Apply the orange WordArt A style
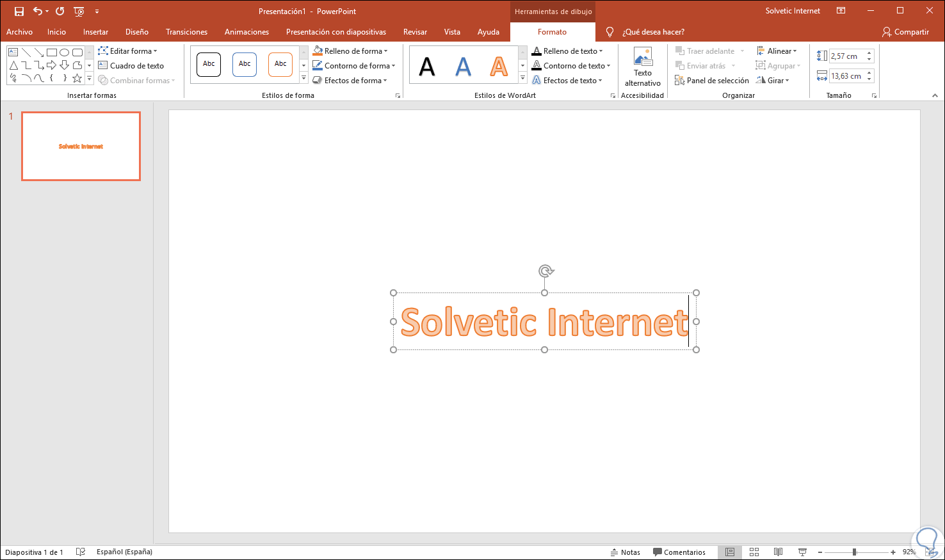This screenshot has width=945, height=560. (499, 66)
